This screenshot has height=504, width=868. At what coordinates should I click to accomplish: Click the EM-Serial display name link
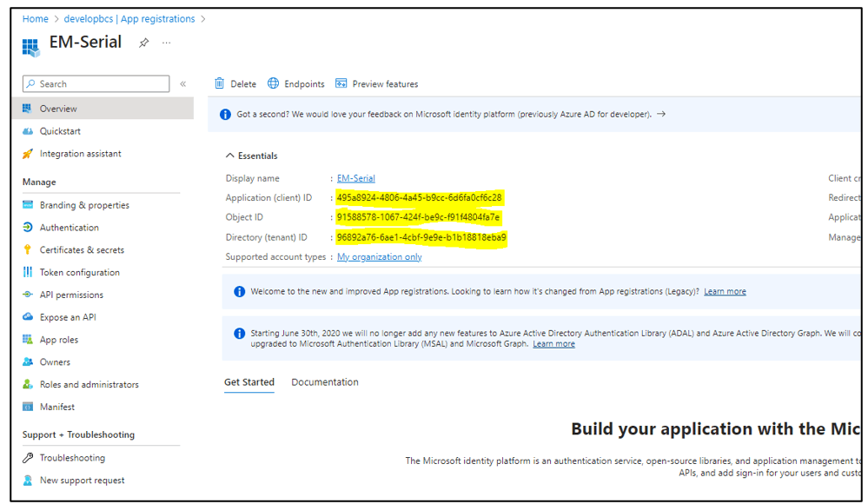coord(356,178)
